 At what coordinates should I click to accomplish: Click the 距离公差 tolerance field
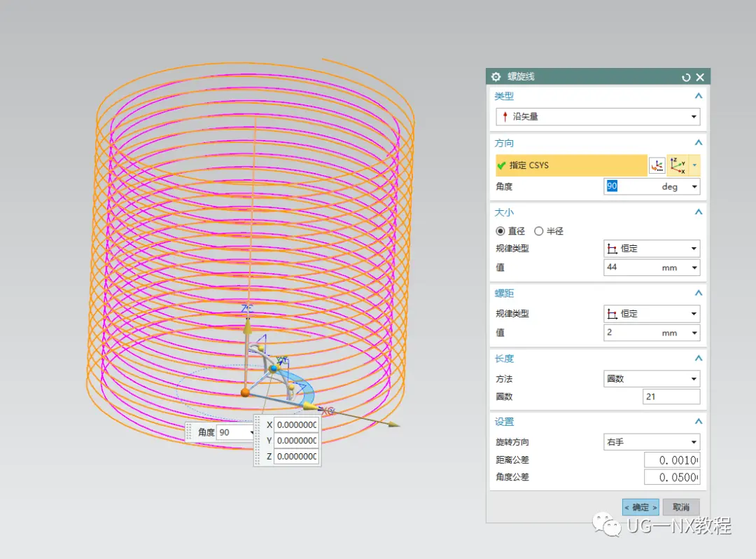point(672,460)
